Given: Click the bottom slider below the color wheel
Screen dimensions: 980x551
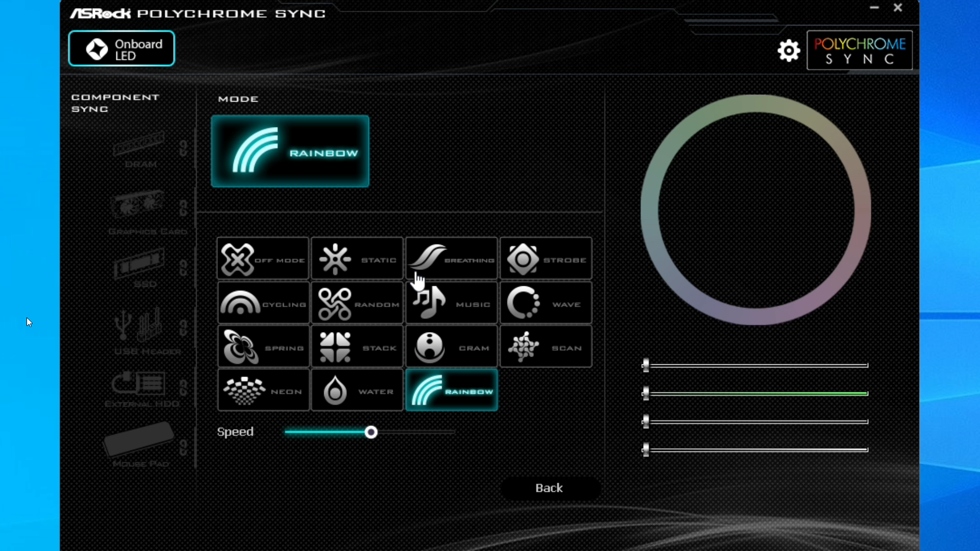Looking at the screenshot, I should [755, 449].
